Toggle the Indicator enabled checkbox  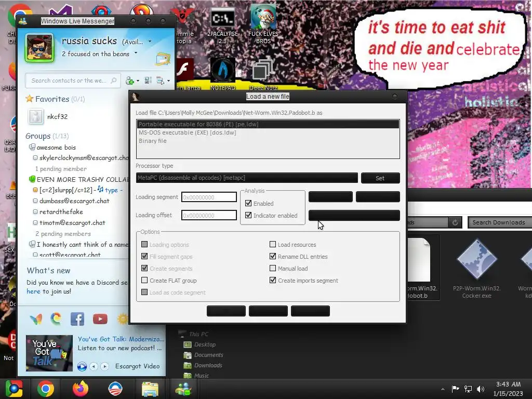coord(248,215)
